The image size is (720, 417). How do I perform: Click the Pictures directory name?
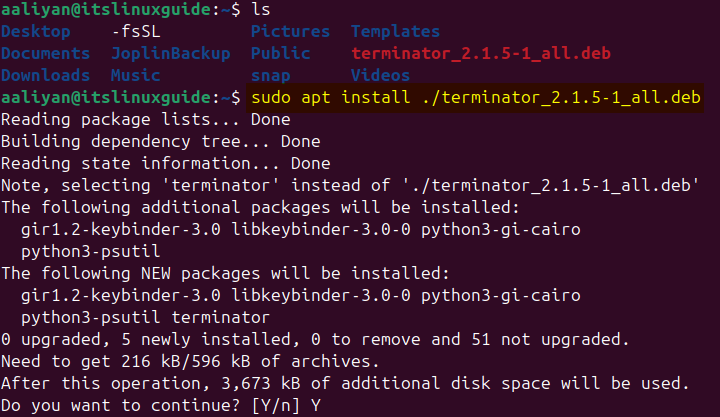[291, 32]
